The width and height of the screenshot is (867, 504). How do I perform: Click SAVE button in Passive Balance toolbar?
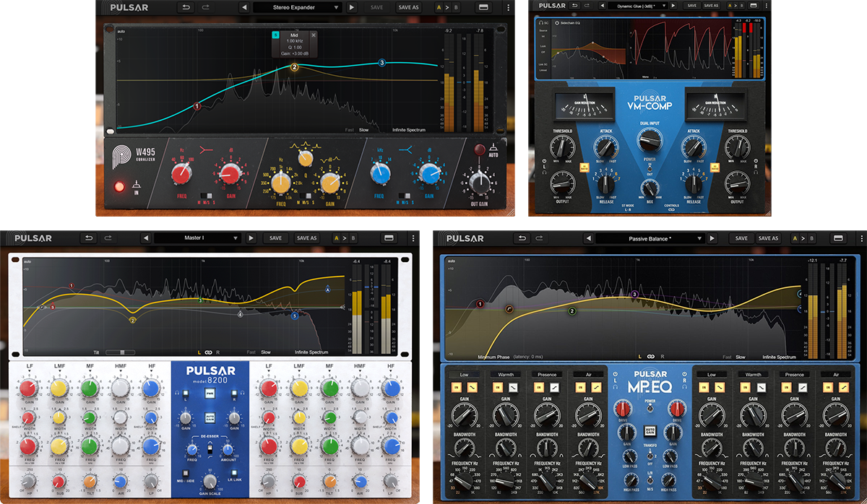pos(741,238)
